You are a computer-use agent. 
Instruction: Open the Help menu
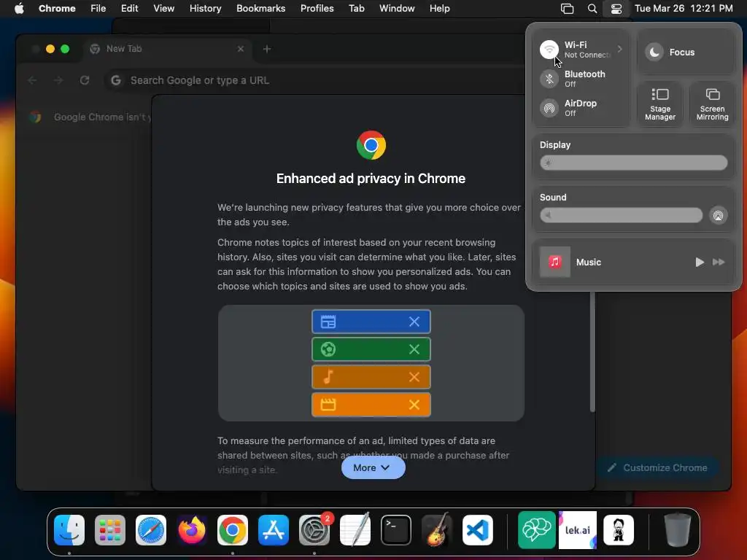click(x=439, y=8)
